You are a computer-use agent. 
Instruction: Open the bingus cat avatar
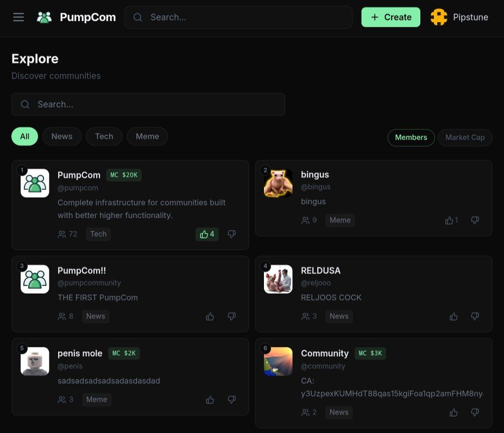[x=278, y=183]
